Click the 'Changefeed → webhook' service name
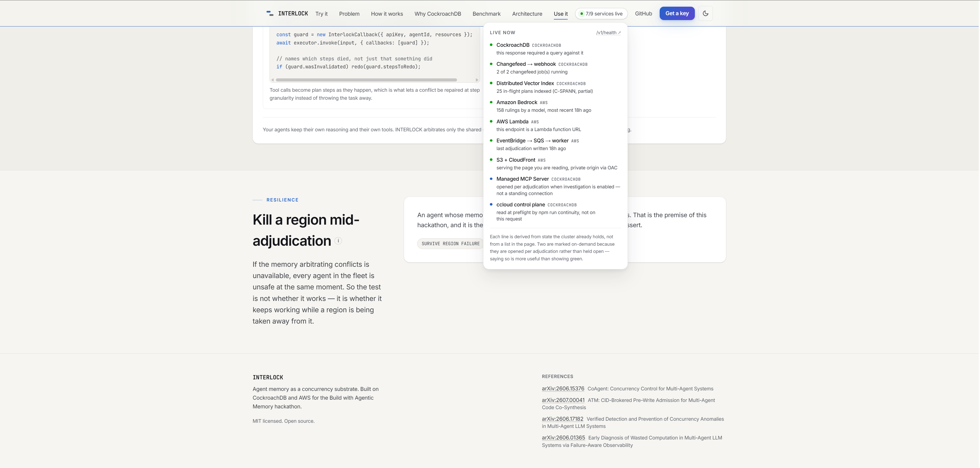 (x=526, y=64)
